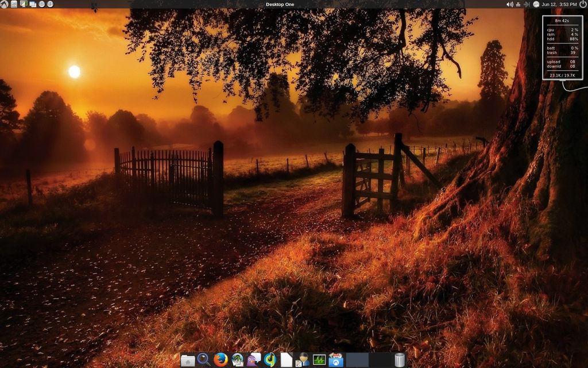This screenshot has height=368, width=588.
Task: Open the network connections tray icon
Action: (x=519, y=5)
